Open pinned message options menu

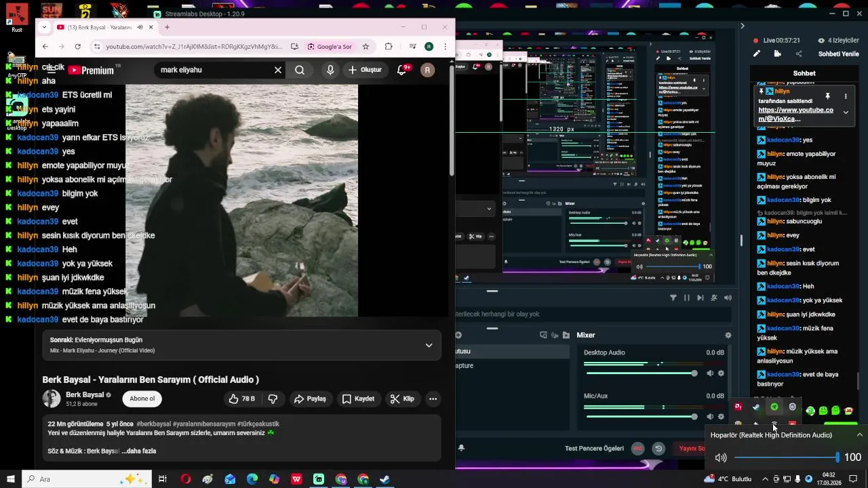[x=846, y=96]
